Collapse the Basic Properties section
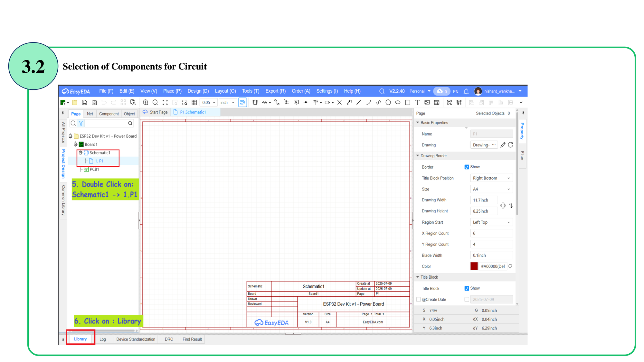Viewport: 644px width, 362px height. [x=418, y=123]
